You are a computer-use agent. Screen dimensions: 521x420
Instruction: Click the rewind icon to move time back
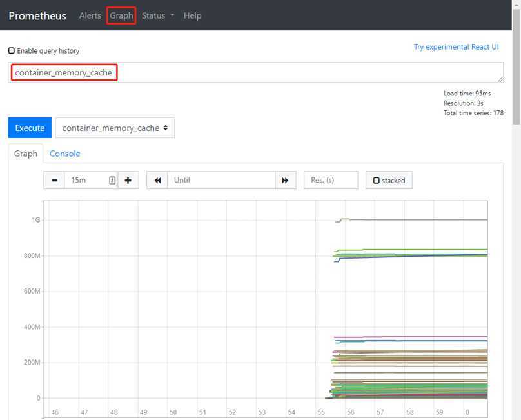(157, 181)
